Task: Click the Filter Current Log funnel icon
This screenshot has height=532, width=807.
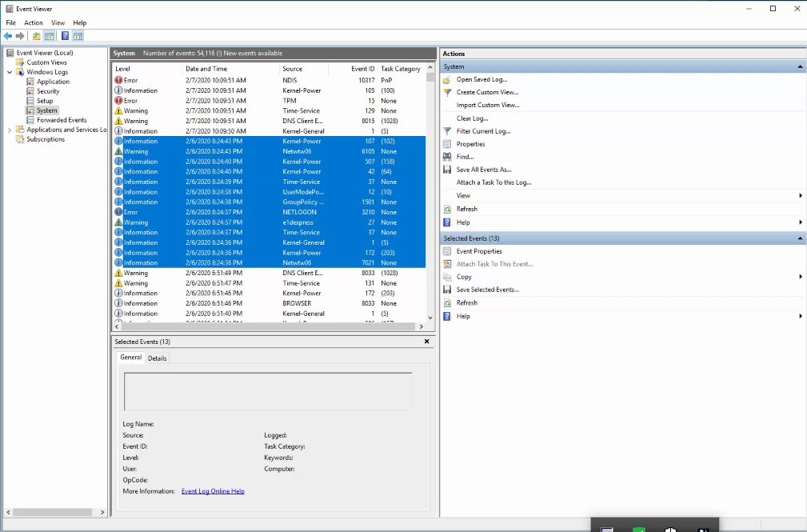Action: pyautogui.click(x=447, y=131)
